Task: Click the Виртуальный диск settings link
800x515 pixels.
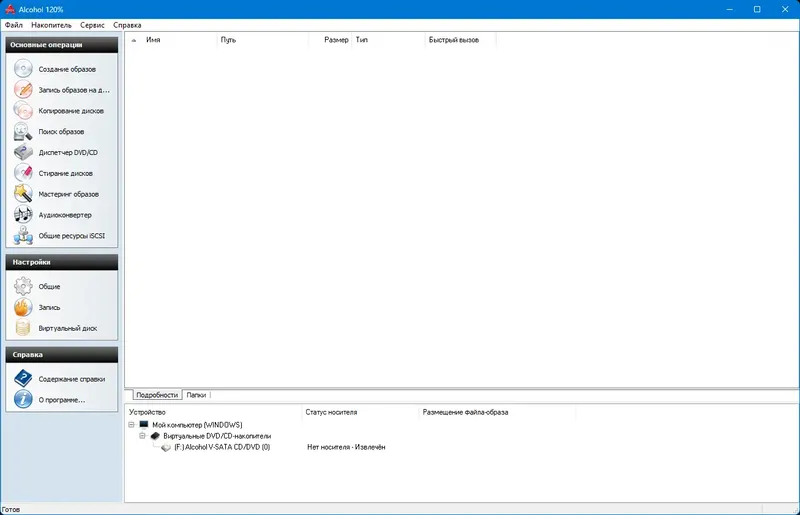Action: point(68,328)
